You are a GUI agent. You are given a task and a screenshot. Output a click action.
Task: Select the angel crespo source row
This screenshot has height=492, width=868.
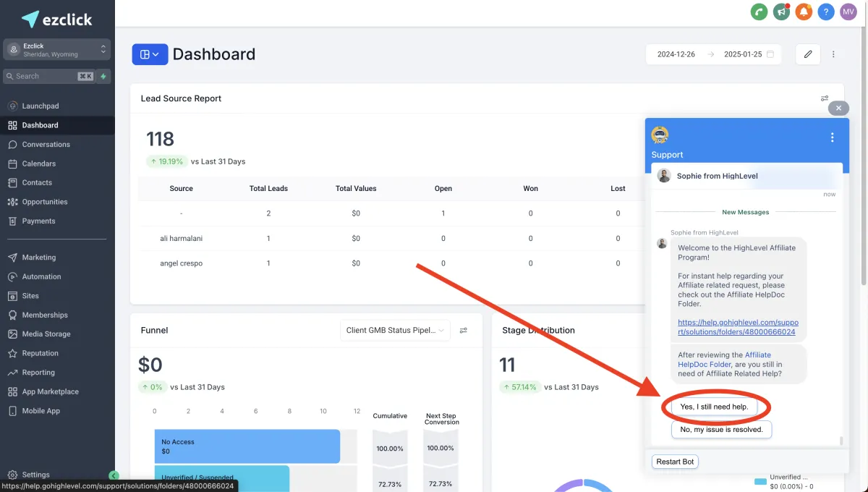click(x=391, y=263)
